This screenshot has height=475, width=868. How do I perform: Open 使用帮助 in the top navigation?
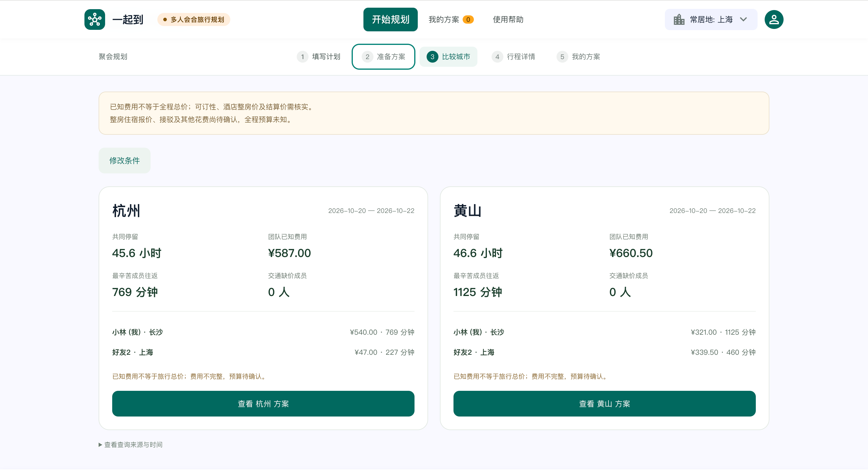point(508,19)
